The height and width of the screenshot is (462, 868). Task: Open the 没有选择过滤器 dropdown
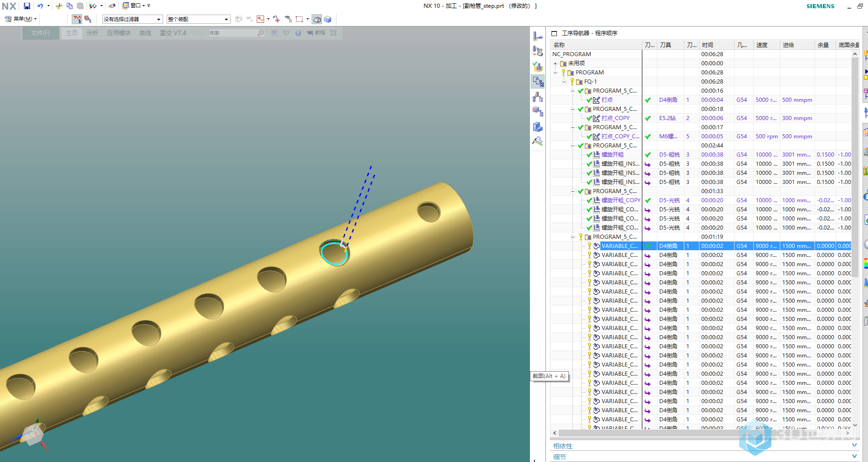tap(132, 19)
